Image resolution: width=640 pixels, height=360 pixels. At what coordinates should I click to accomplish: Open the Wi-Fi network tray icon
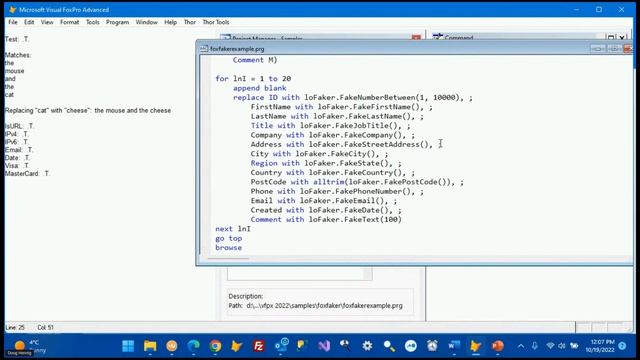click(x=550, y=346)
